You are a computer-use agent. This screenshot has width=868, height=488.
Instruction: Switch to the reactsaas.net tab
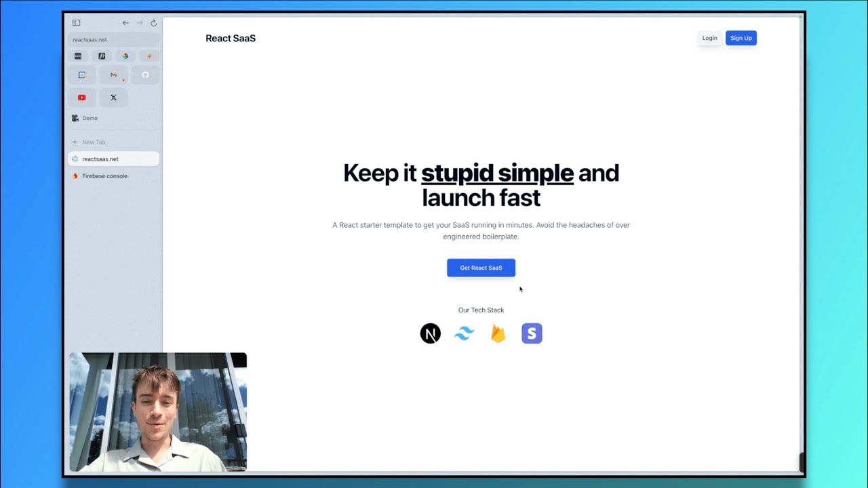(113, 159)
